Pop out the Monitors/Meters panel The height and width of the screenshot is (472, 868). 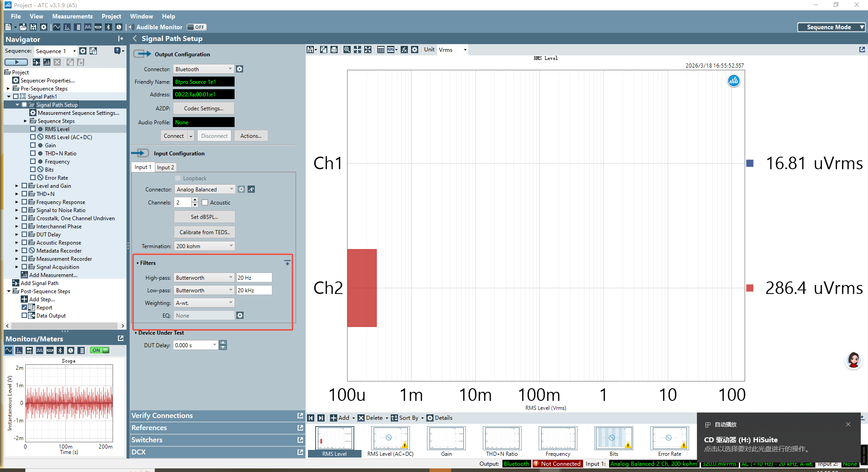(x=121, y=338)
